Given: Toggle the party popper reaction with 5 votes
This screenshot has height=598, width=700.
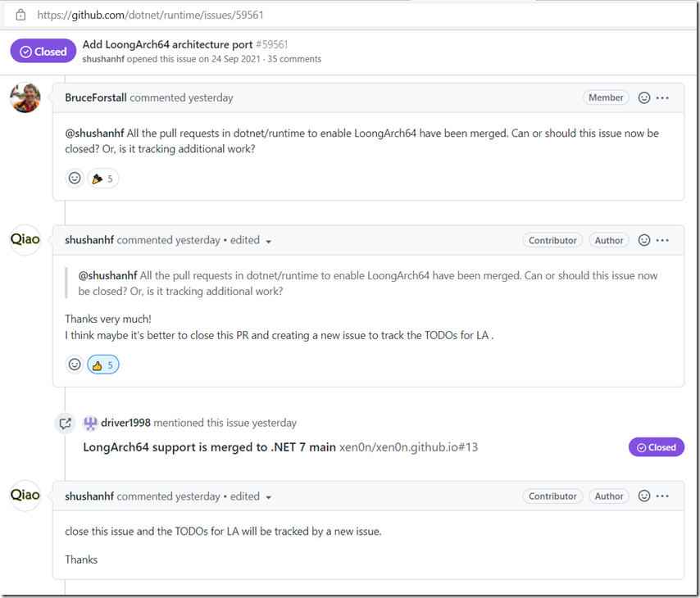Looking at the screenshot, I should [103, 178].
